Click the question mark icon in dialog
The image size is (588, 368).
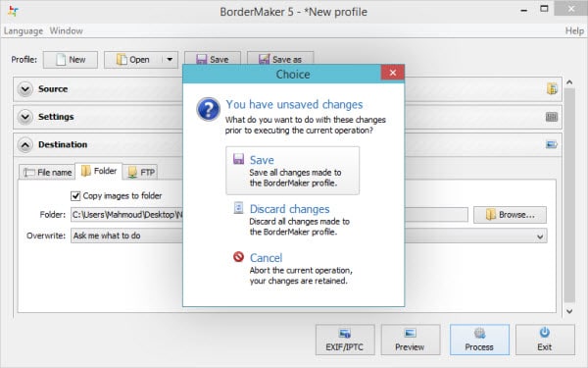[208, 109]
